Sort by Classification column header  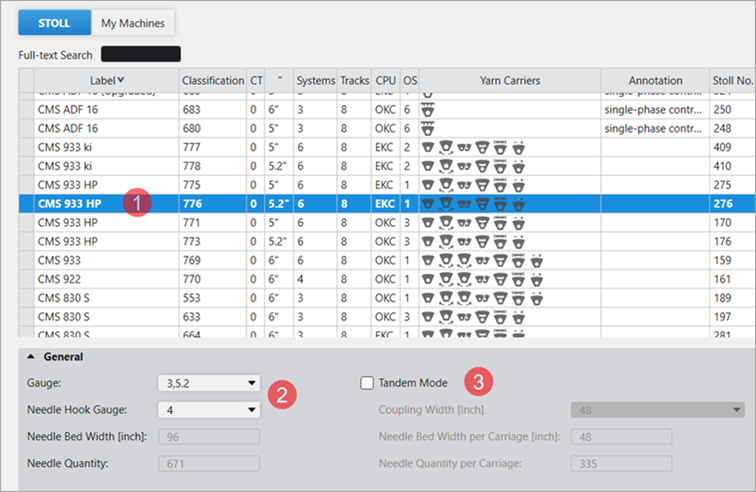[212, 80]
